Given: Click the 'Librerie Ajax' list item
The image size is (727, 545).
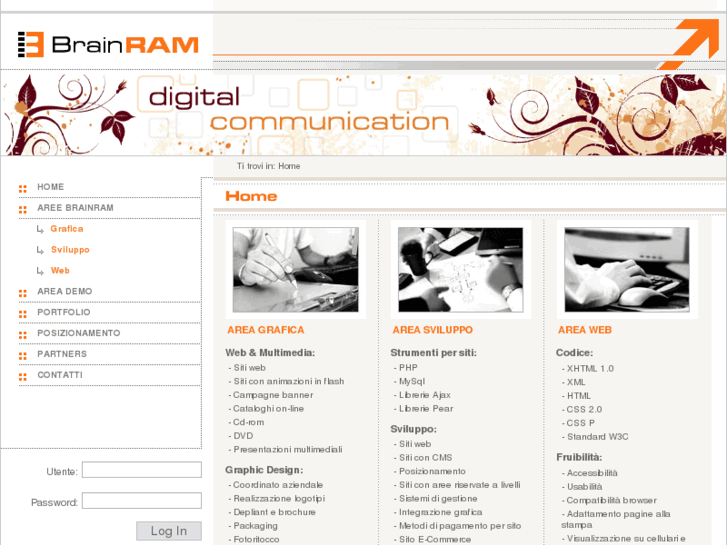Looking at the screenshot, I should pyautogui.click(x=422, y=395).
